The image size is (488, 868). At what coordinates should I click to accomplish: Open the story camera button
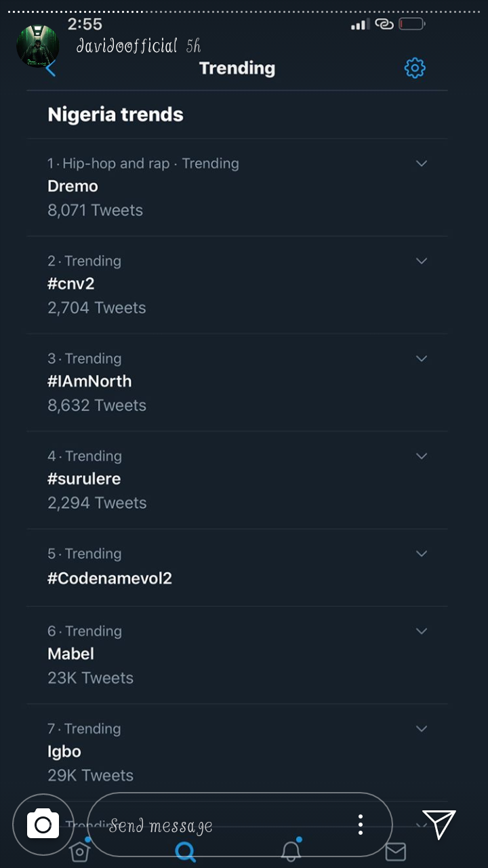pyautogui.click(x=43, y=825)
